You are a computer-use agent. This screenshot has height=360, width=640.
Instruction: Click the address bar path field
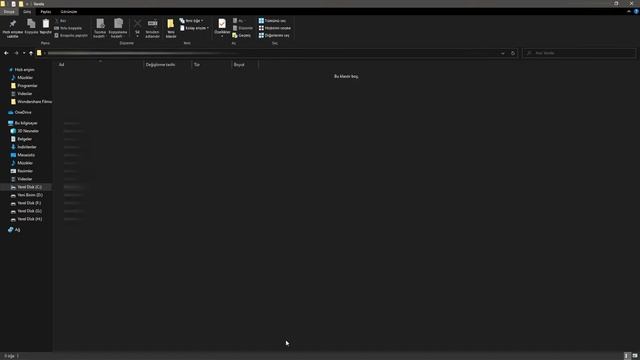point(267,53)
